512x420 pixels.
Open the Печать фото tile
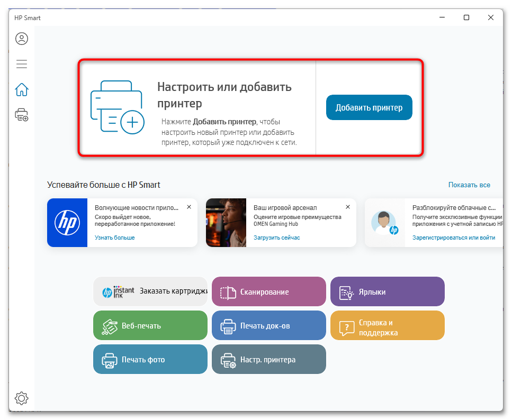coord(150,359)
